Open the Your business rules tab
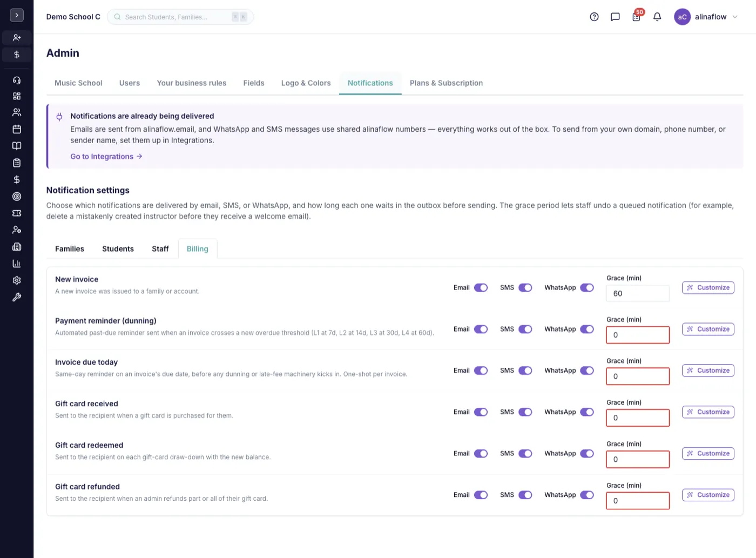The height and width of the screenshot is (558, 756). pyautogui.click(x=192, y=83)
